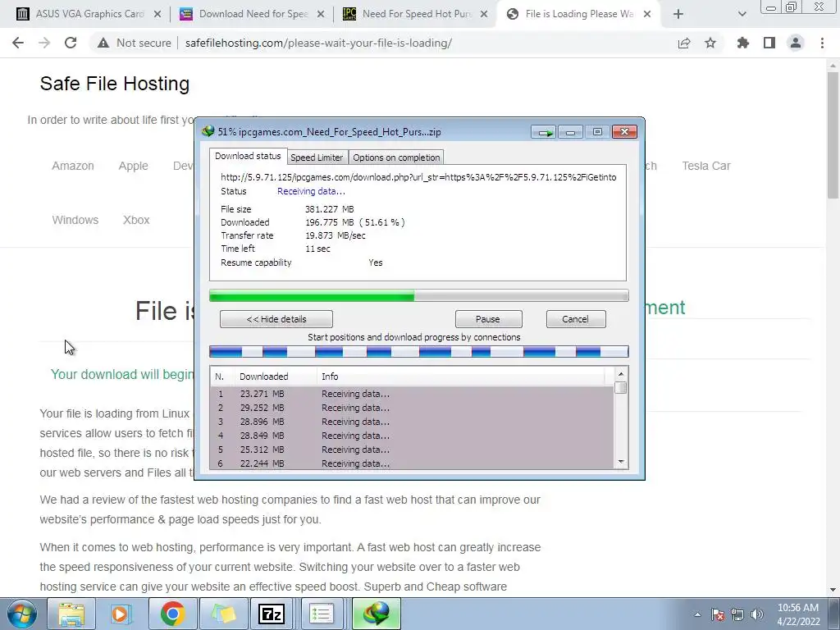Open Windows Media Player from taskbar
This screenshot has height=630, width=840.
click(x=121, y=614)
